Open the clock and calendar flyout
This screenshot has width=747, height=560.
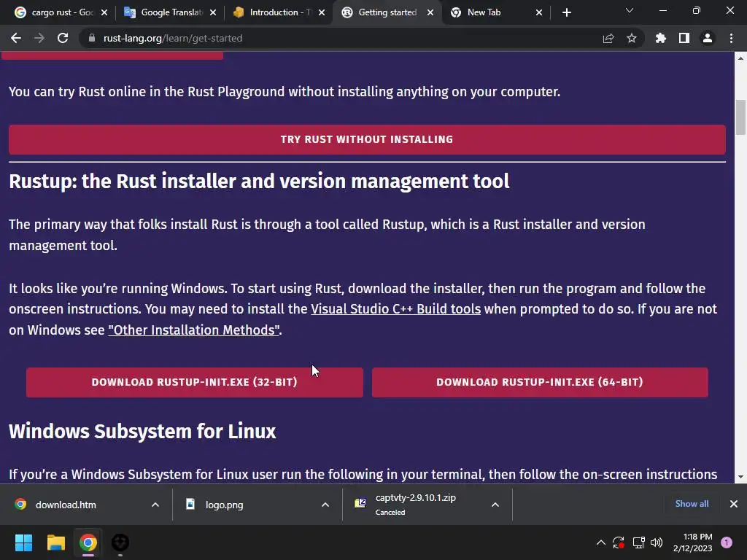693,542
